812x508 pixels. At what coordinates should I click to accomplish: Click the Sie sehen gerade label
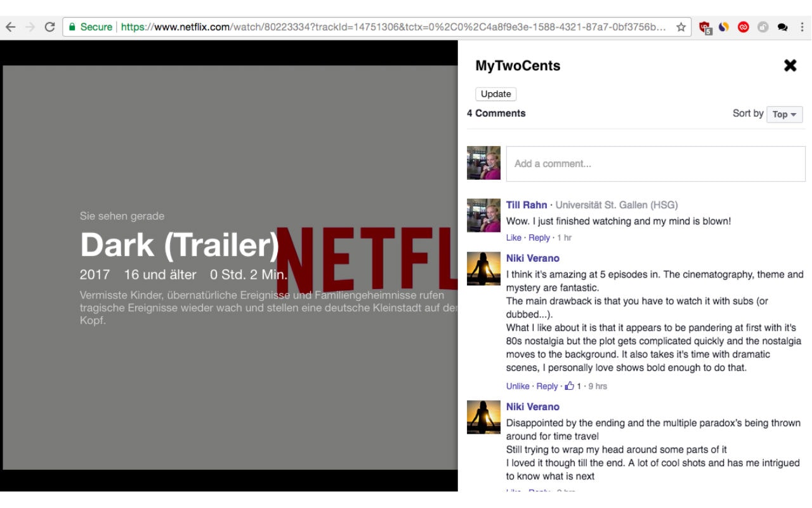(x=122, y=216)
